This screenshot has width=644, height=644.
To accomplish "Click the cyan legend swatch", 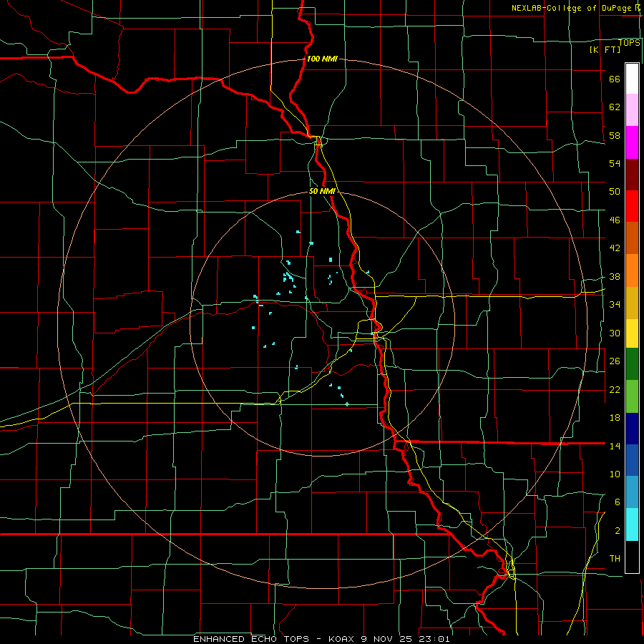I will coord(632,525).
